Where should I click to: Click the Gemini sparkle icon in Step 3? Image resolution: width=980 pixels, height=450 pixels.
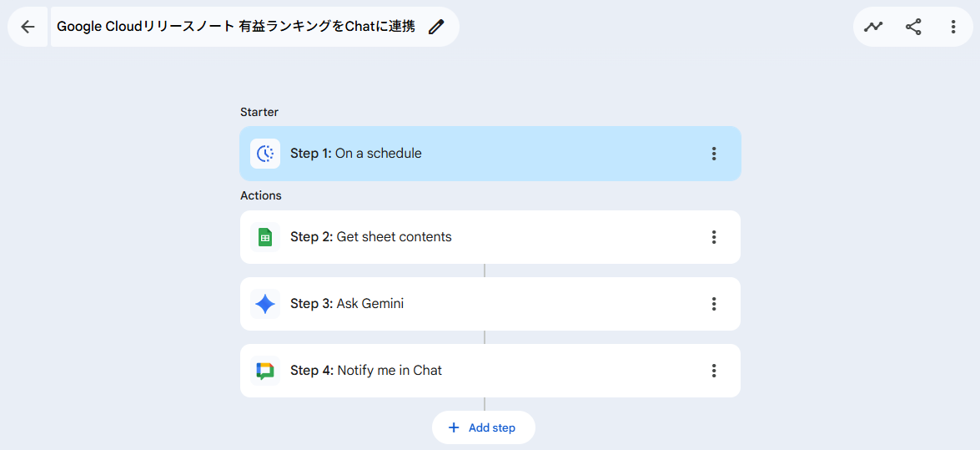click(x=265, y=304)
